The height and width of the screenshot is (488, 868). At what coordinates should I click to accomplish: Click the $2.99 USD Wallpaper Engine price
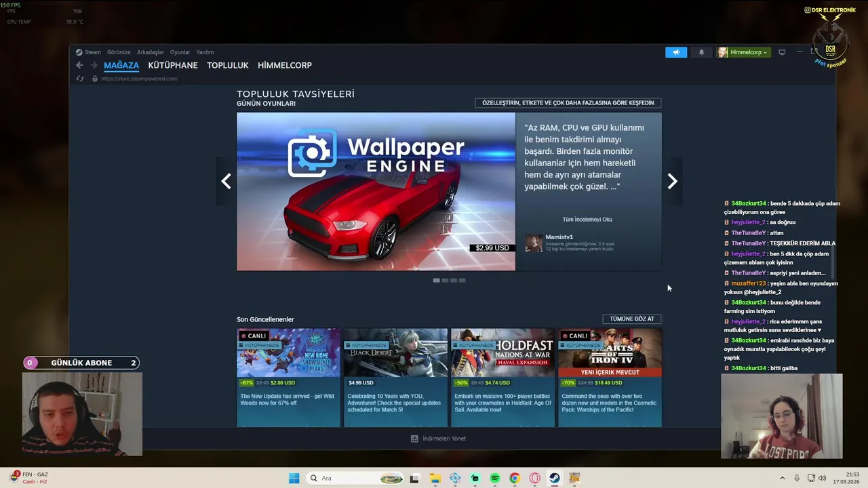(492, 248)
